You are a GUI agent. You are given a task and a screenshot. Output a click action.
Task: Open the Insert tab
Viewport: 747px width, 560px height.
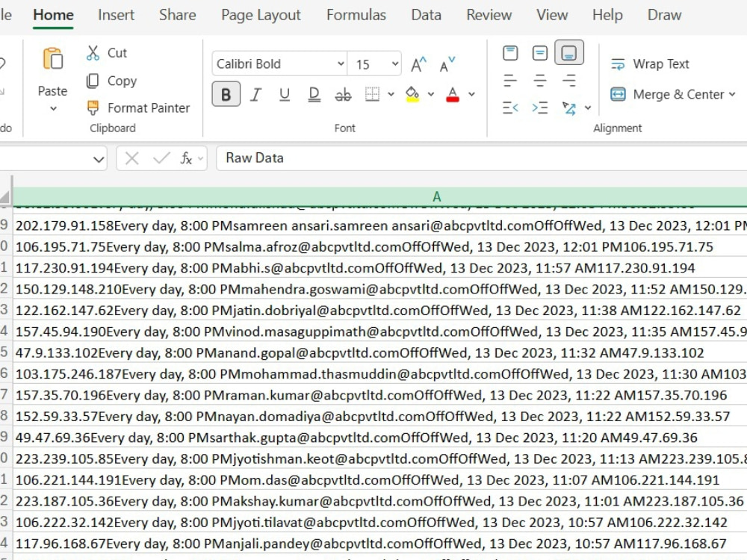pyautogui.click(x=117, y=15)
